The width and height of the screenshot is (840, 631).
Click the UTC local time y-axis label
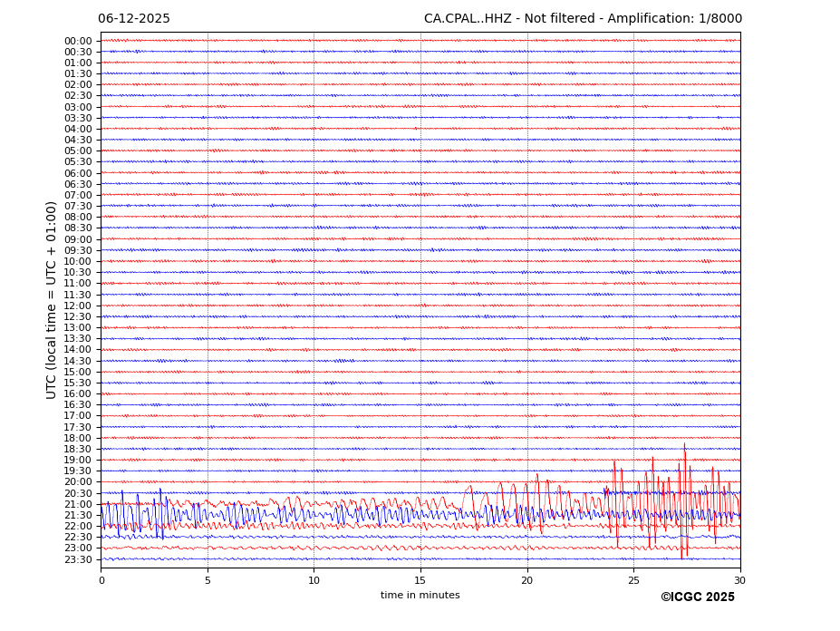53,300
